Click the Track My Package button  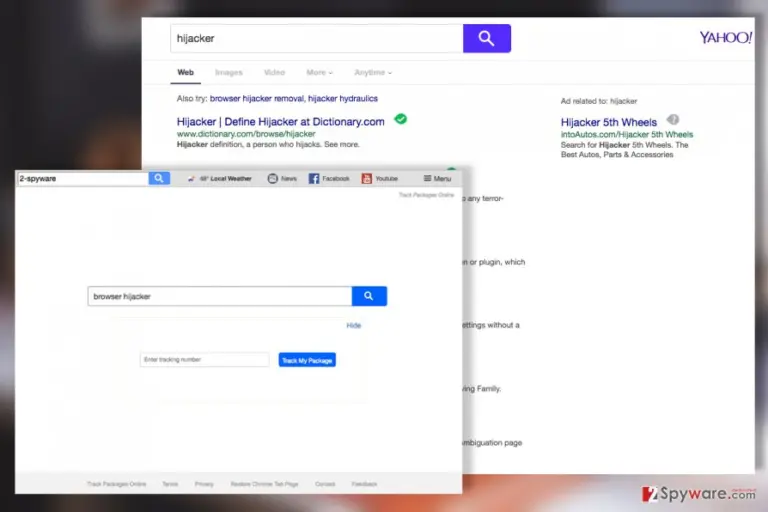[307, 360]
